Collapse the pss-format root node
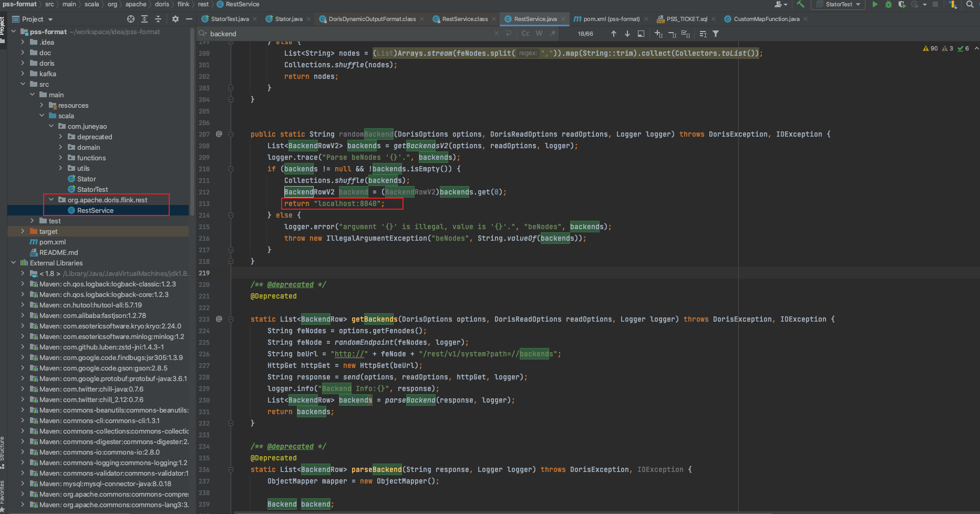980x514 pixels. coord(13,32)
